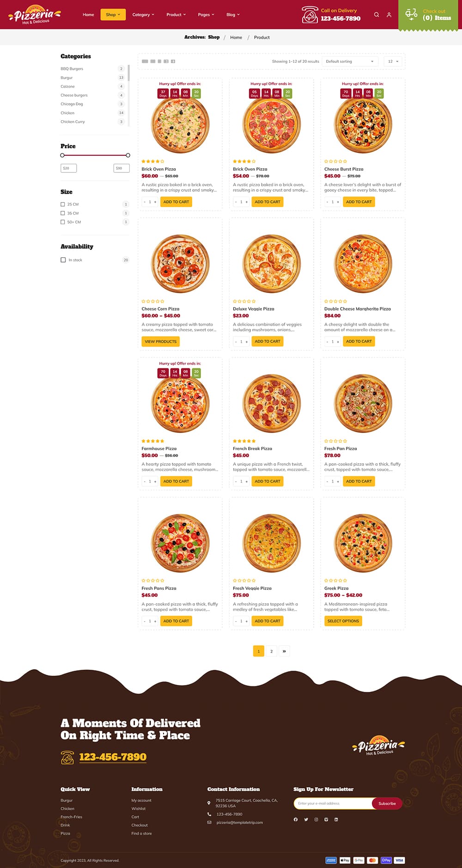
Task: Expand the Category menu in navbar
Action: coord(143,15)
